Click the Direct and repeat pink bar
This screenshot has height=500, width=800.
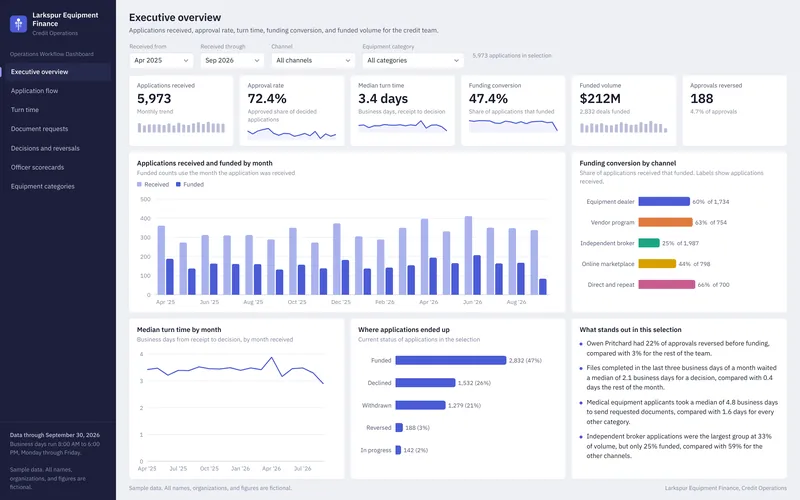[x=666, y=285]
